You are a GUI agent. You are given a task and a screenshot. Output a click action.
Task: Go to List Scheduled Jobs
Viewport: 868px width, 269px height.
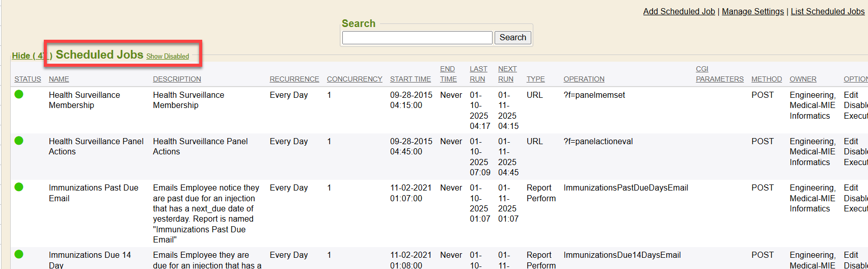pos(827,11)
